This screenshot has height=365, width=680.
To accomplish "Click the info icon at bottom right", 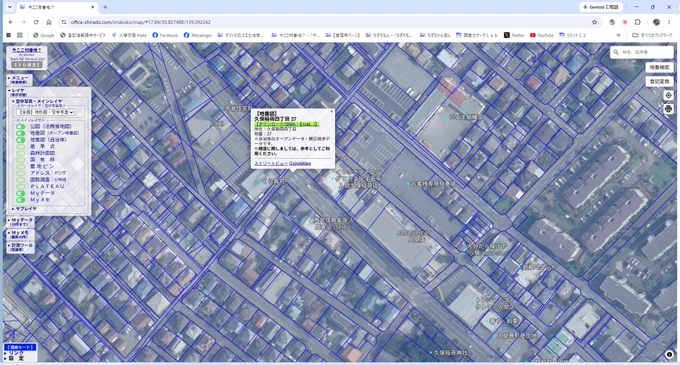I will (x=669, y=355).
